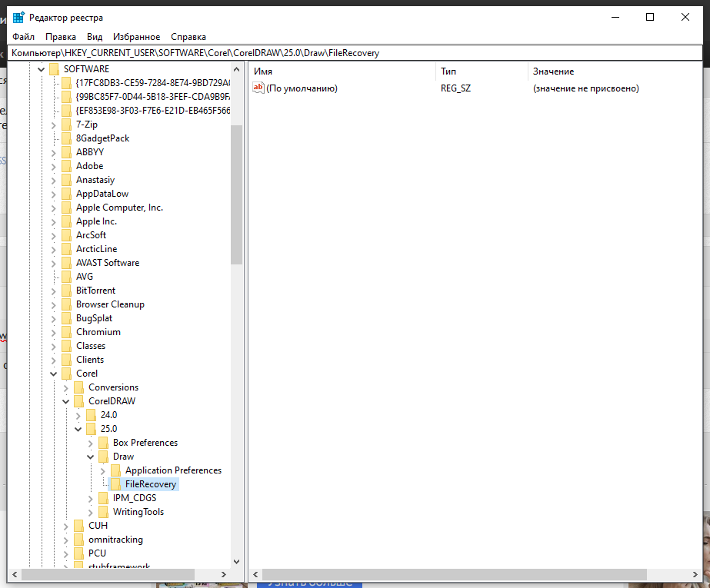Click tree pane horizontal scroll right arrow
The height and width of the screenshot is (588, 710).
tap(224, 574)
